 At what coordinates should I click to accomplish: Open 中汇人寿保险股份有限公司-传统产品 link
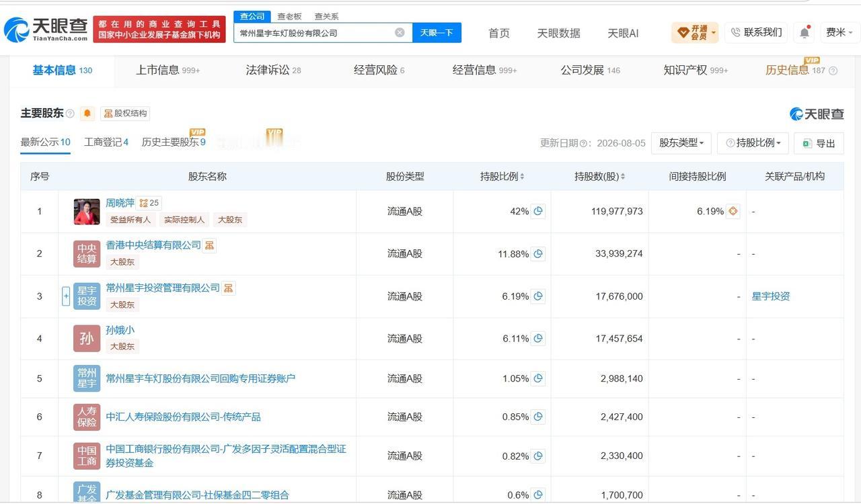pyautogui.click(x=183, y=417)
